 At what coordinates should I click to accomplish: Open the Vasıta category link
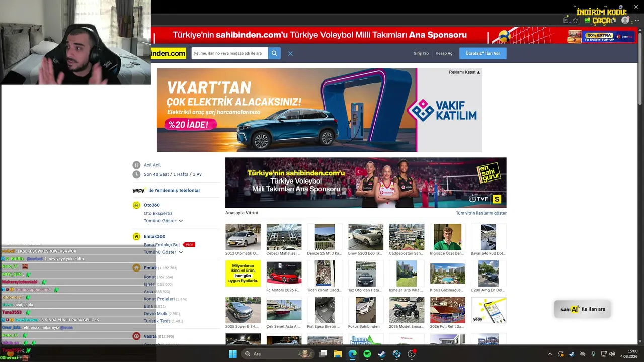pos(150,336)
